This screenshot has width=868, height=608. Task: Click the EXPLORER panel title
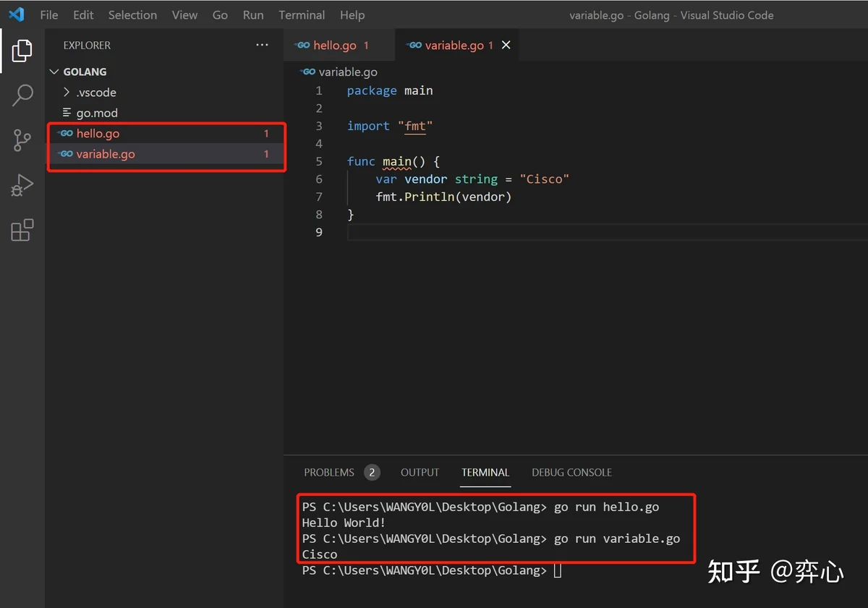click(87, 45)
